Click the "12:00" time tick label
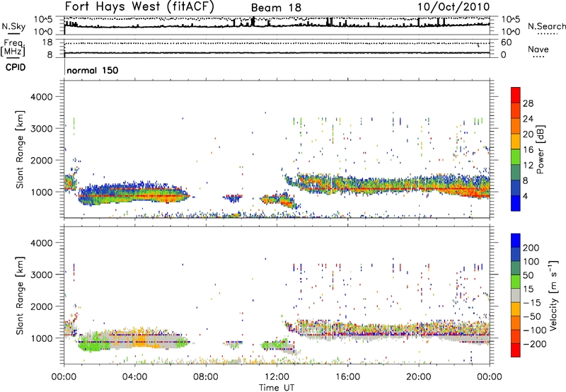 [x=277, y=377]
